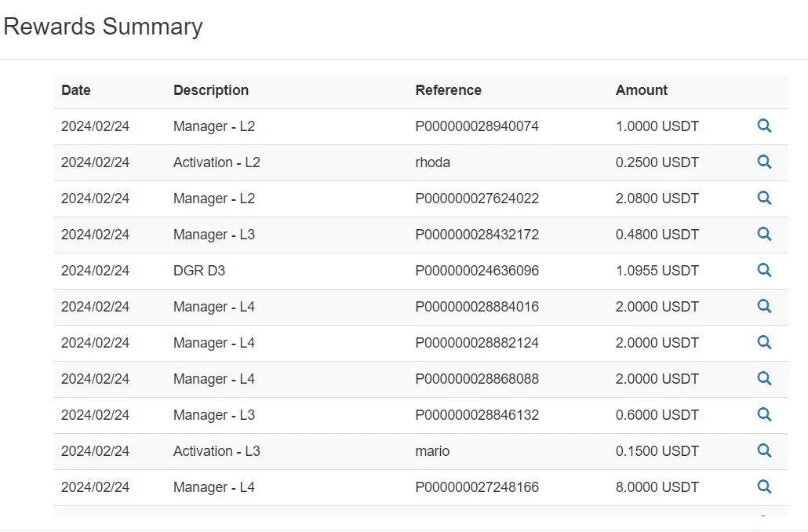View details of rhoda activation reward
The width and height of the screenshot is (808, 532).
click(764, 162)
